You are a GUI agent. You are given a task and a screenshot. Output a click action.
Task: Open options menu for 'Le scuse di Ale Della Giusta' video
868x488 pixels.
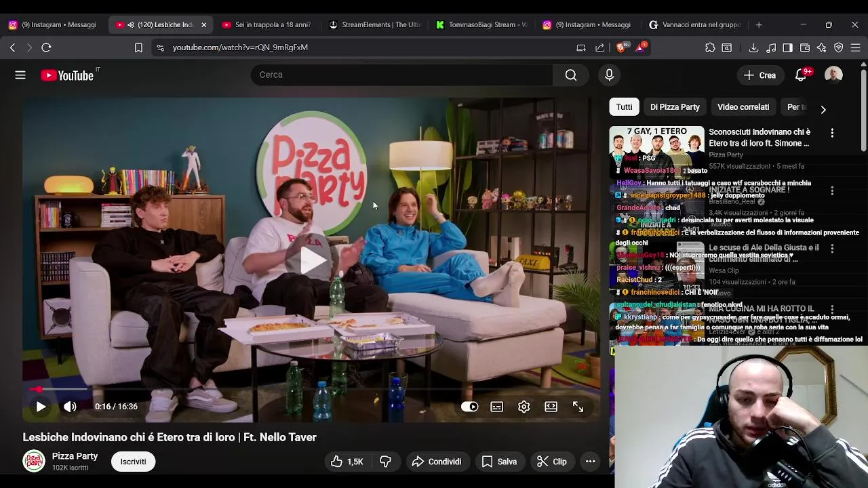pos(832,249)
